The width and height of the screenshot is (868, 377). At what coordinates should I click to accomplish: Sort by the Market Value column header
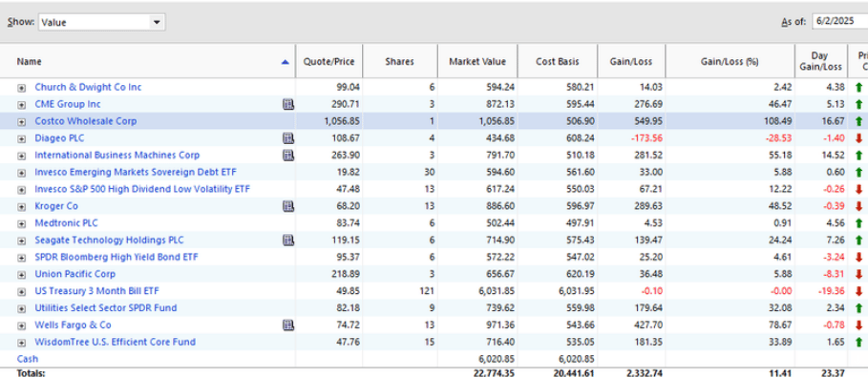[477, 61]
